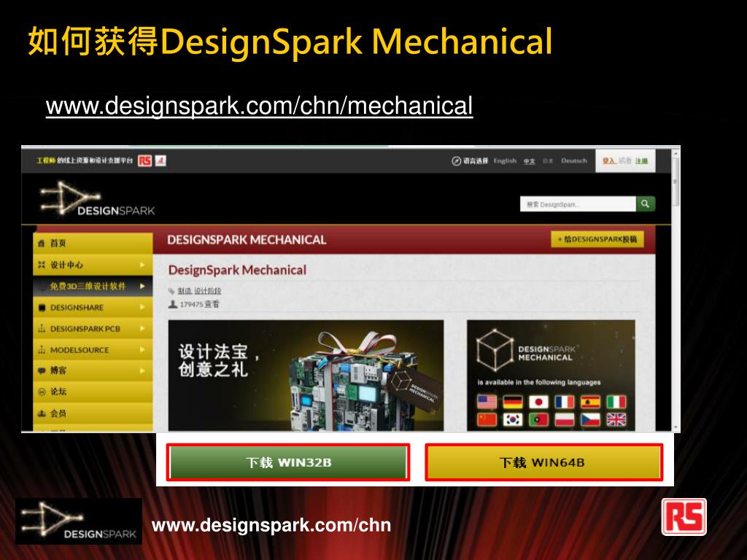Click the DesignSpark Mechanical cube logo
This screenshot has width=747, height=560.
(495, 350)
